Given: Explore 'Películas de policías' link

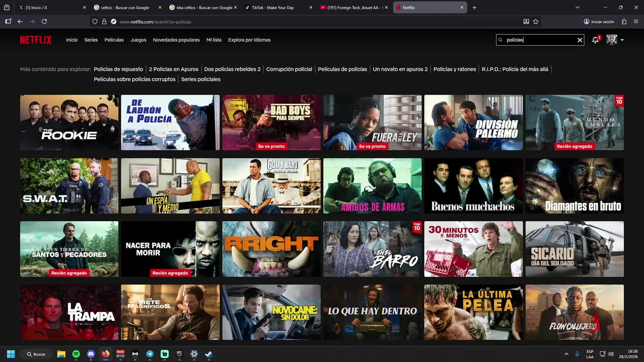Looking at the screenshot, I should [343, 69].
